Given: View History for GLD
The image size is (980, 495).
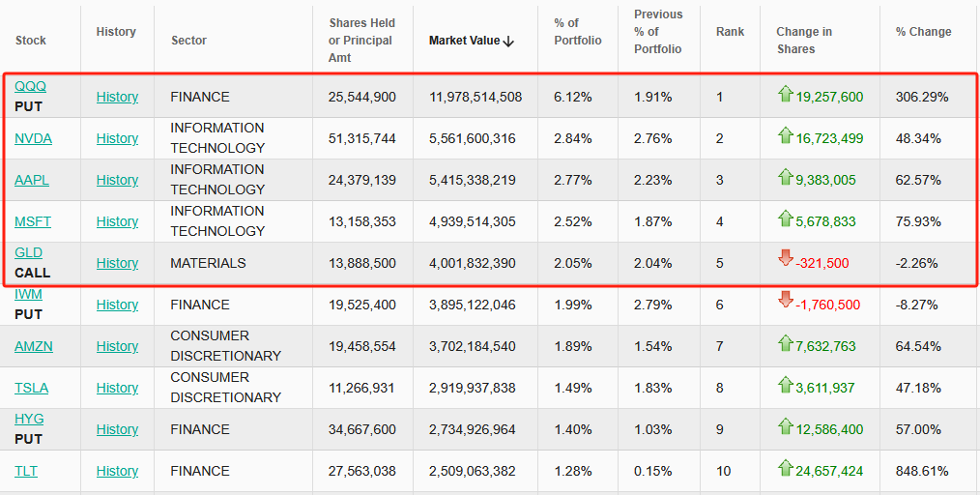Looking at the screenshot, I should [x=118, y=263].
